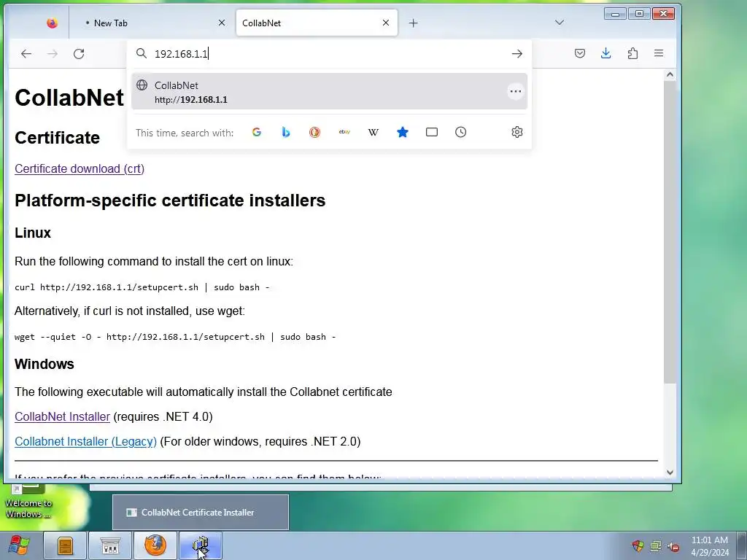Image resolution: width=747 pixels, height=560 pixels.
Task: Click the Firefox View icon in tab bar
Action: 52,23
